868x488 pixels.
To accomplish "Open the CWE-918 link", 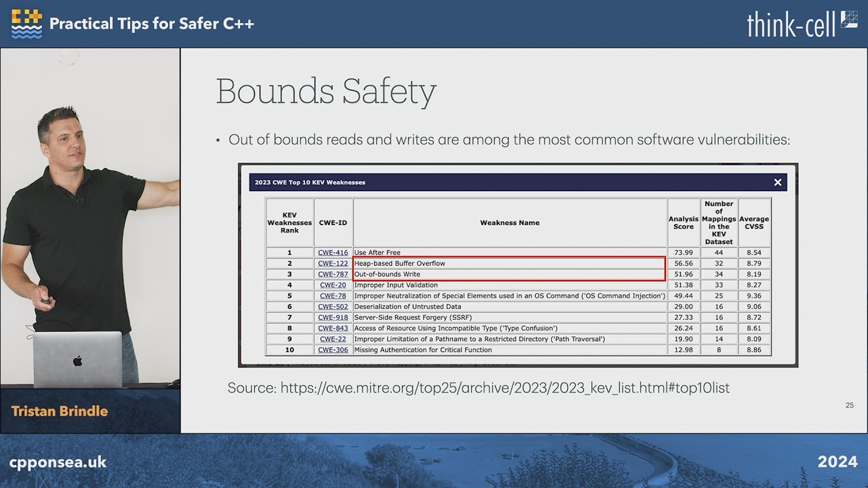I will click(x=333, y=318).
